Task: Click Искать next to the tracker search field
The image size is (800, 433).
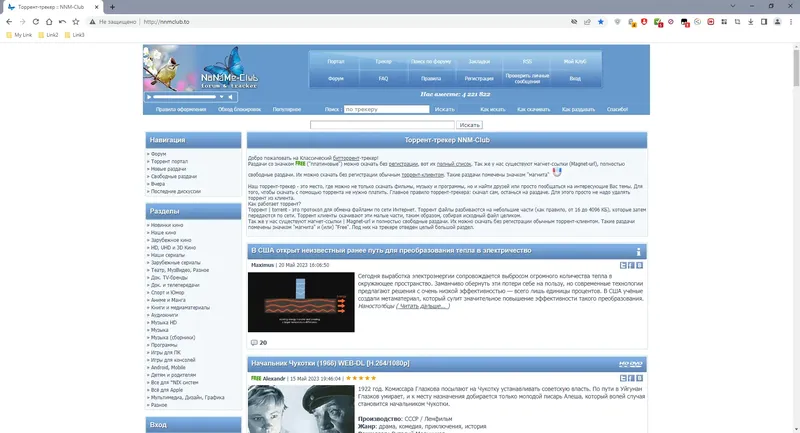Action: (x=444, y=110)
